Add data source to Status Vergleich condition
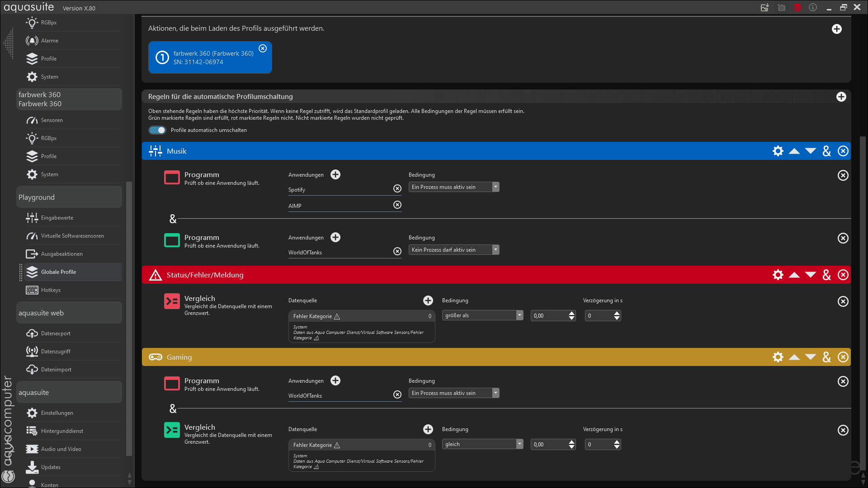868x488 pixels. click(x=428, y=300)
